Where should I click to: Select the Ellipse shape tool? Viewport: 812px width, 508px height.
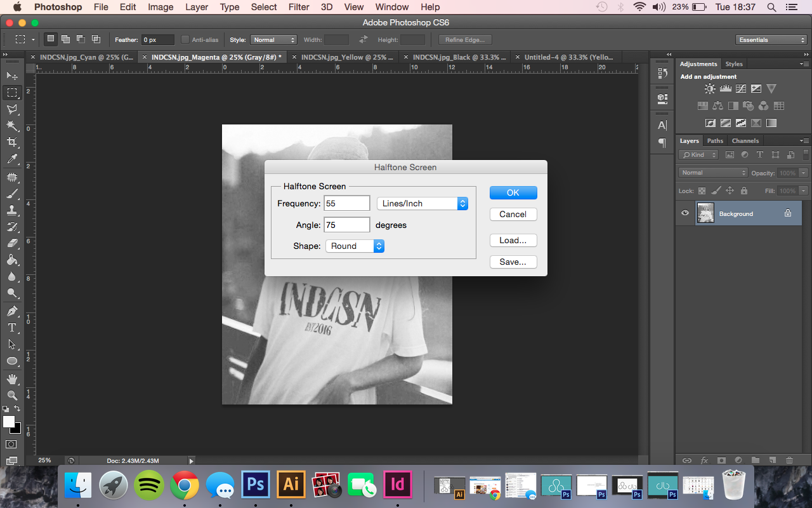tap(12, 361)
